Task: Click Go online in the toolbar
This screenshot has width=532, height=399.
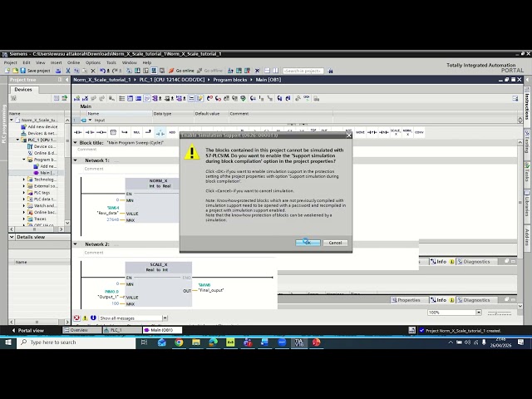Action: [181, 71]
